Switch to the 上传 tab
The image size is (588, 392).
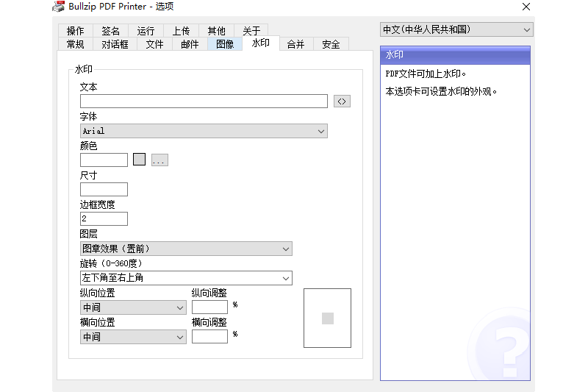pos(181,30)
